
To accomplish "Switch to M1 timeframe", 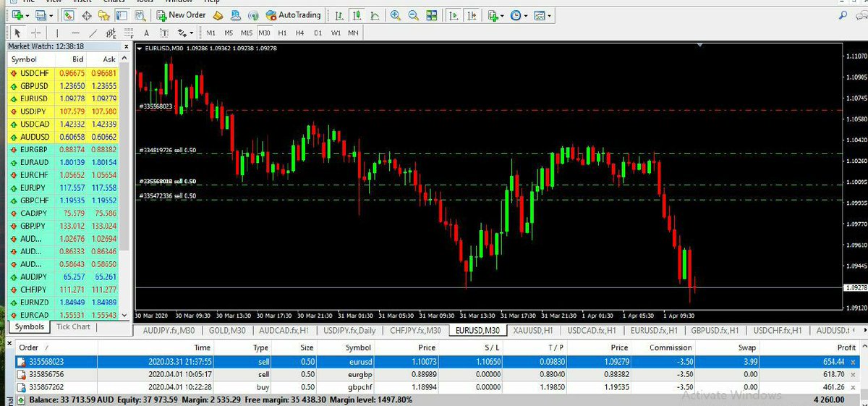I will pos(210,33).
